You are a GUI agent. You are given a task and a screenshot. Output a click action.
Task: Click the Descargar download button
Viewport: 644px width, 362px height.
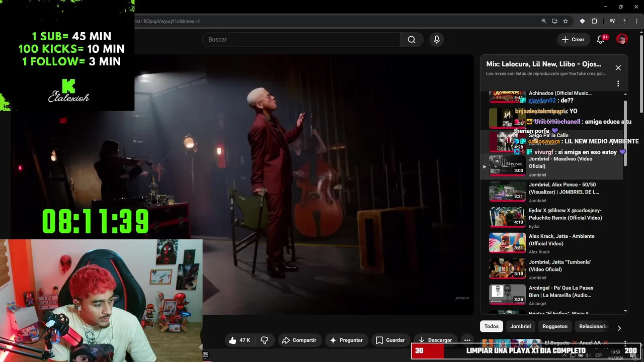[x=435, y=340]
